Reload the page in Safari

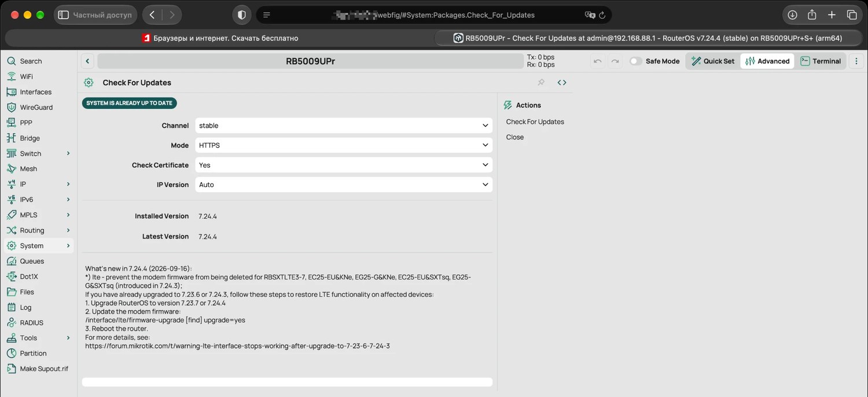pyautogui.click(x=602, y=15)
